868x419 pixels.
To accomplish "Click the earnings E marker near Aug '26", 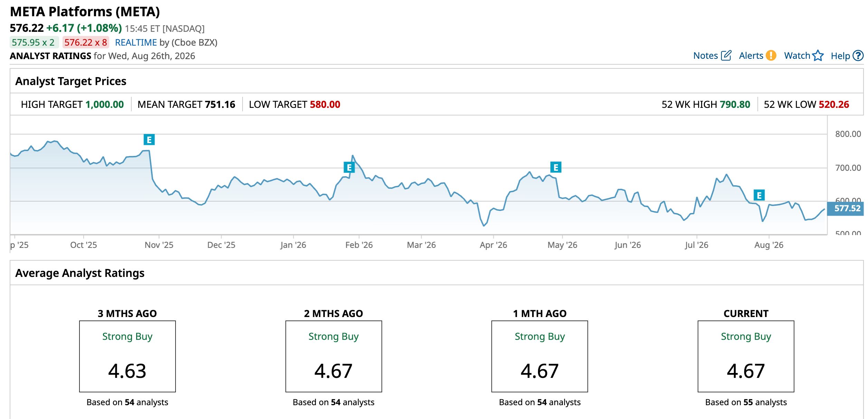I will point(759,195).
